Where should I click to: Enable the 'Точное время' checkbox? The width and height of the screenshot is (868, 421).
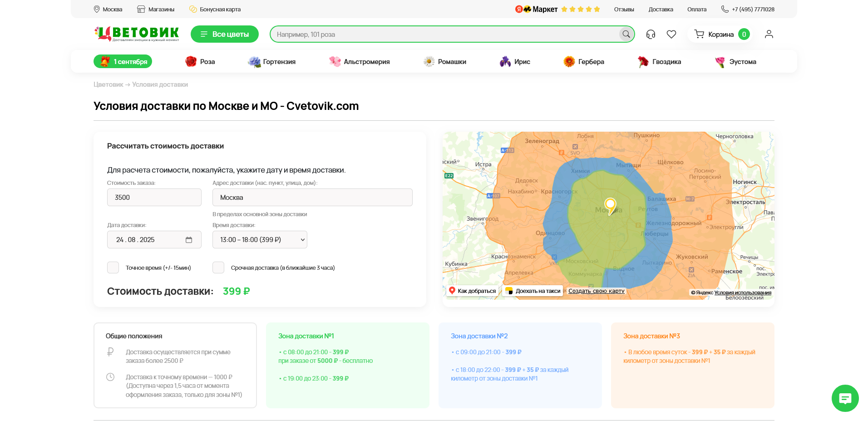113,267
